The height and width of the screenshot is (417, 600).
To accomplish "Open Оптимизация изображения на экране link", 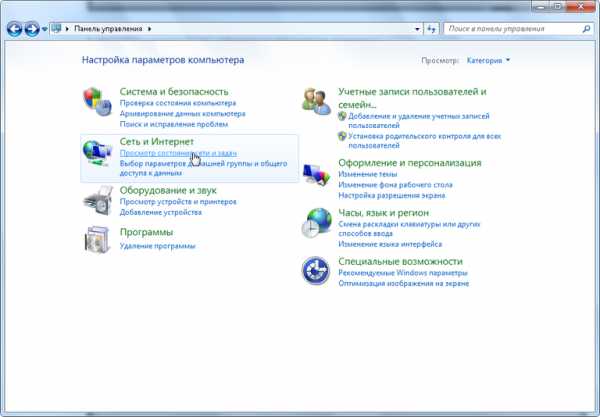I will 404,283.
